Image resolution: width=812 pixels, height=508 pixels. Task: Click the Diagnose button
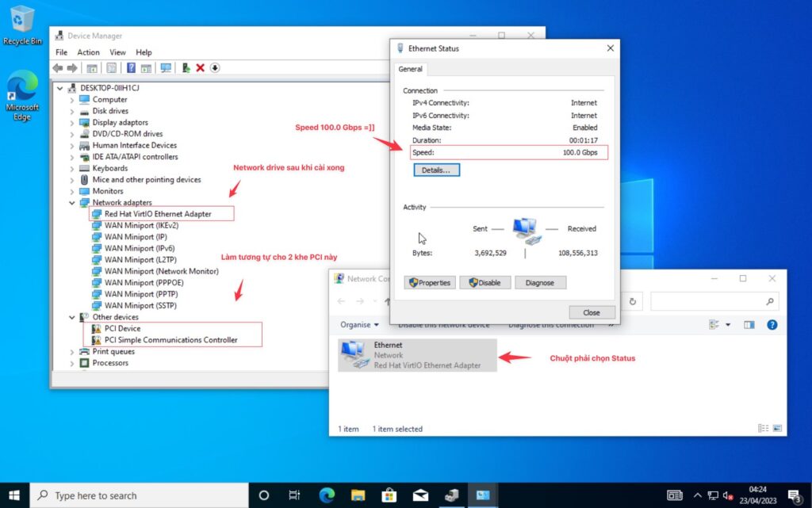point(539,282)
